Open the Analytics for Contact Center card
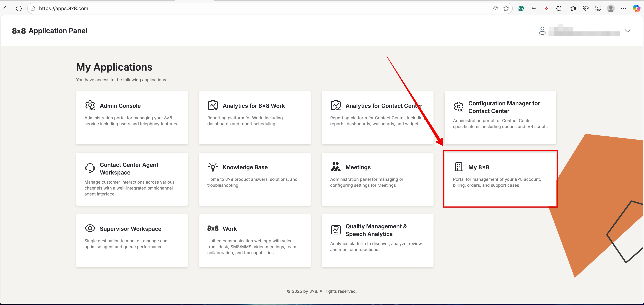644x305 pixels. tap(377, 118)
